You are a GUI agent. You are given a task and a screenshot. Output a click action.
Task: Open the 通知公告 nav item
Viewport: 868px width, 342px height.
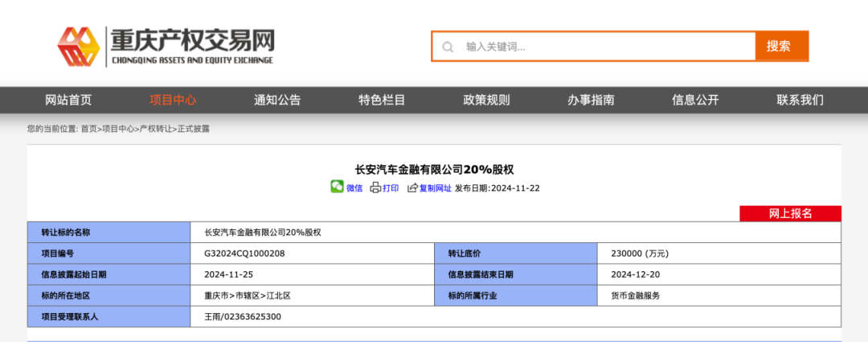[x=277, y=101]
